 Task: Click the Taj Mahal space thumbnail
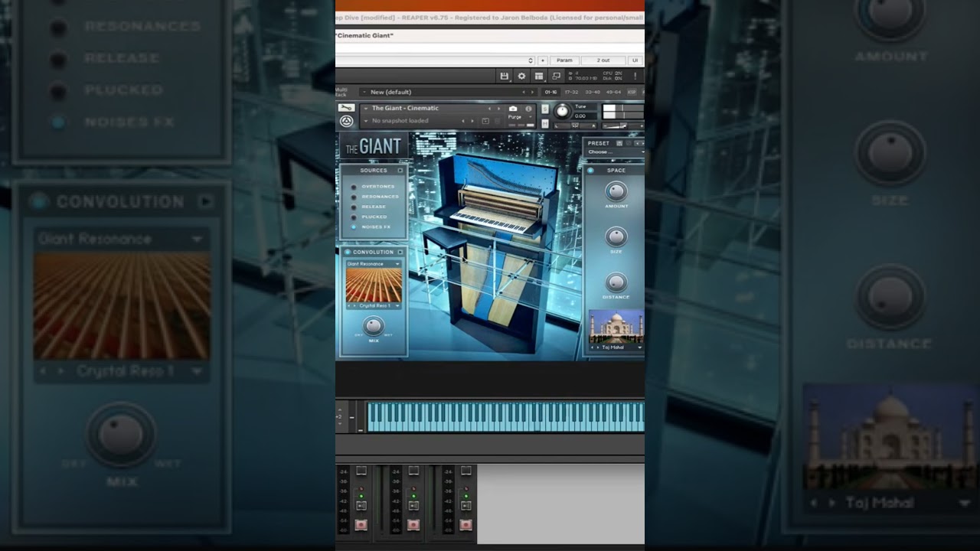[616, 327]
